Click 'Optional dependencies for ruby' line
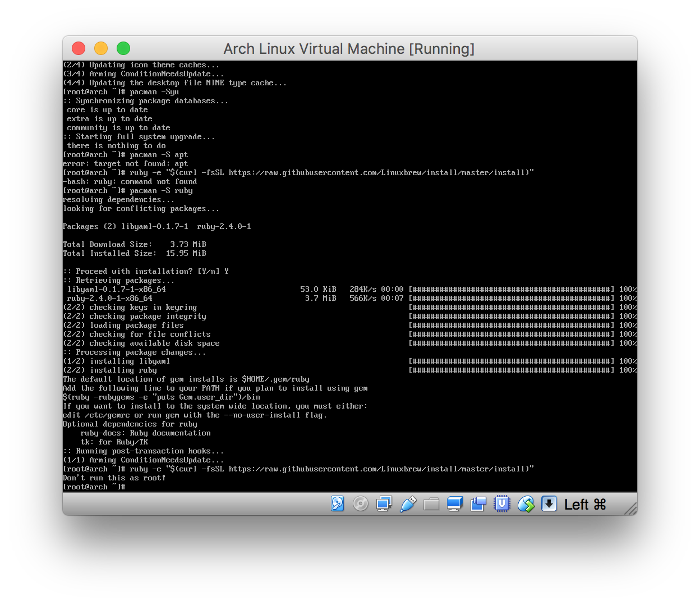The image size is (700, 605). point(130,424)
